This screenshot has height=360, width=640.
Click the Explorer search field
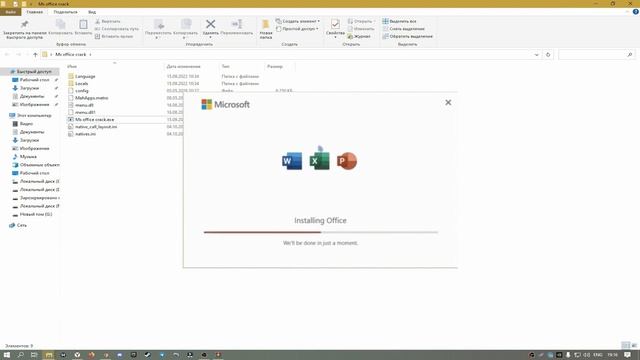tap(596, 55)
